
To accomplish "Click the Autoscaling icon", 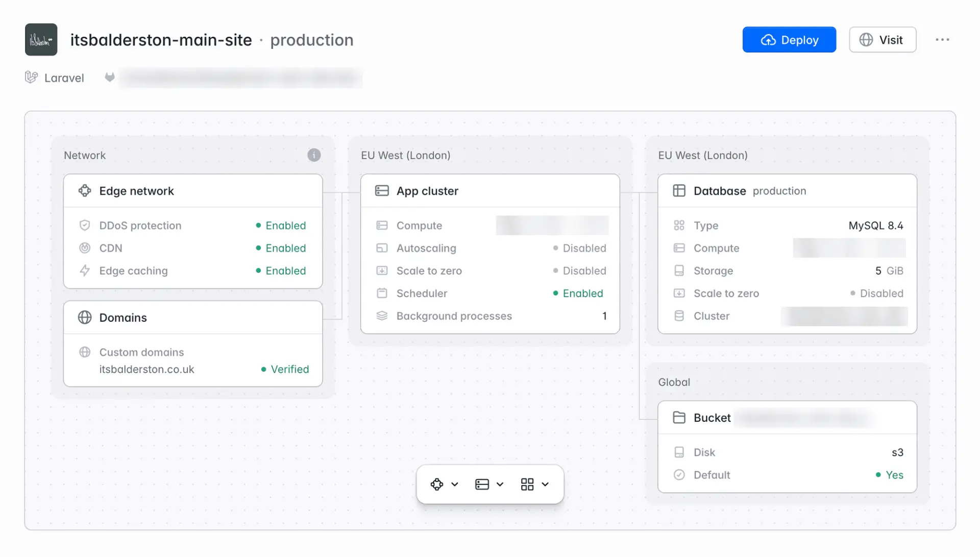I will pyautogui.click(x=382, y=248).
